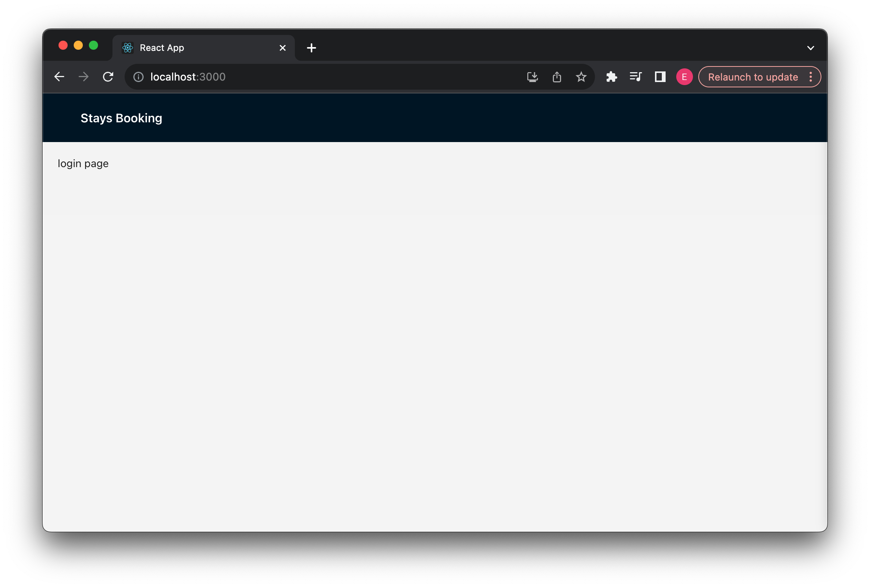Open the profile avatar labeled E
Screen dimensions: 870x588
pos(684,76)
